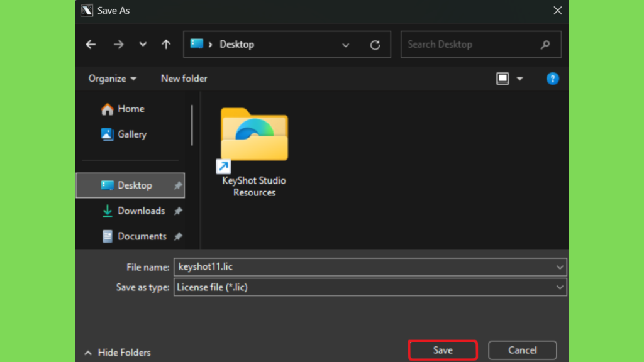Expand the address bar history dropdown
Image resolution: width=644 pixels, height=362 pixels.
pyautogui.click(x=345, y=45)
